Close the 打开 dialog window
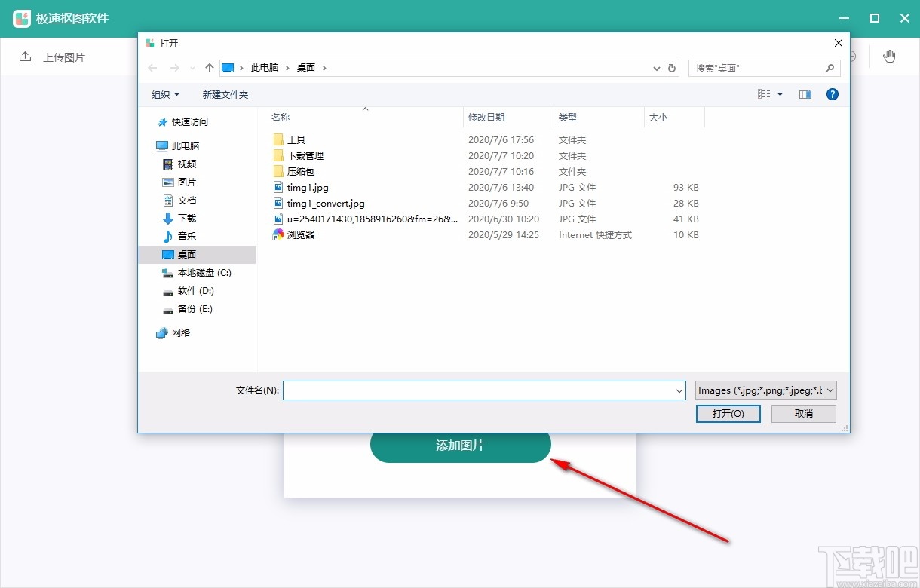920x588 pixels. [838, 43]
